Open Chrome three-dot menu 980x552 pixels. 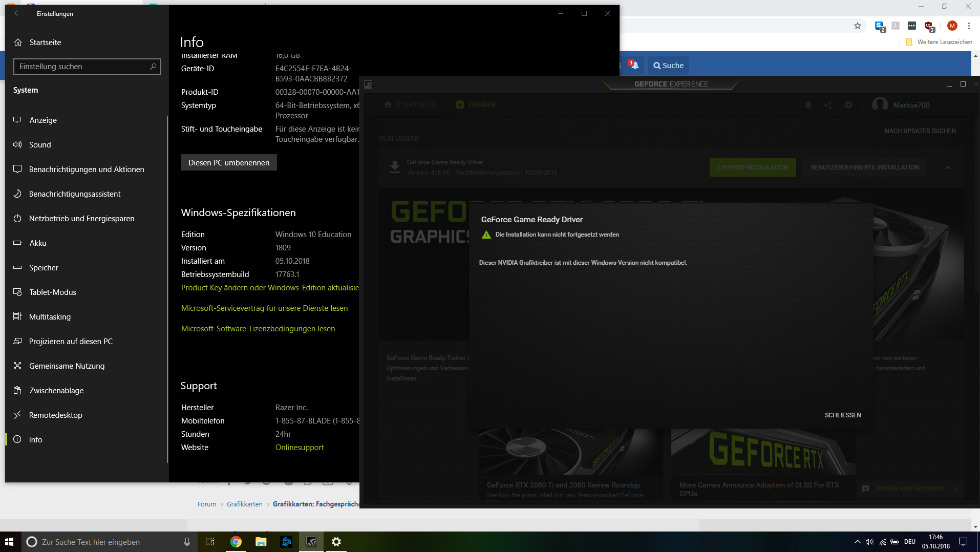(x=969, y=26)
